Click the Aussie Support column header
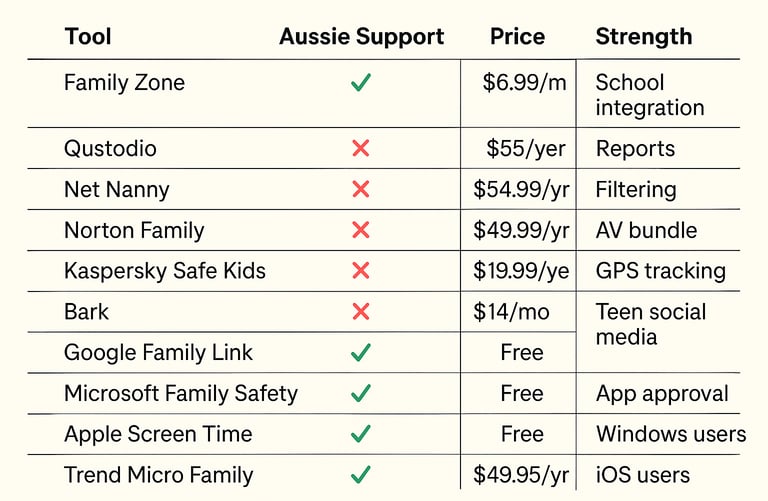The width and height of the screenshot is (768, 501). (361, 37)
